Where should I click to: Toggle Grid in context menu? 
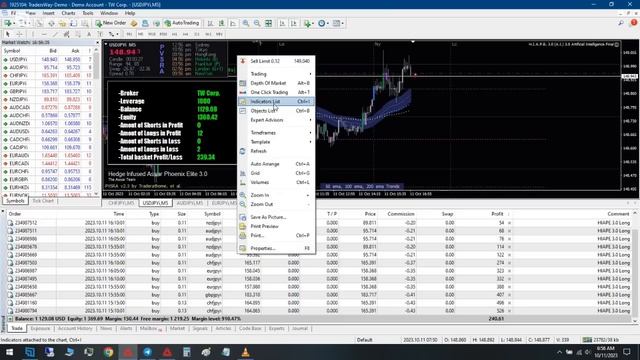click(276, 173)
